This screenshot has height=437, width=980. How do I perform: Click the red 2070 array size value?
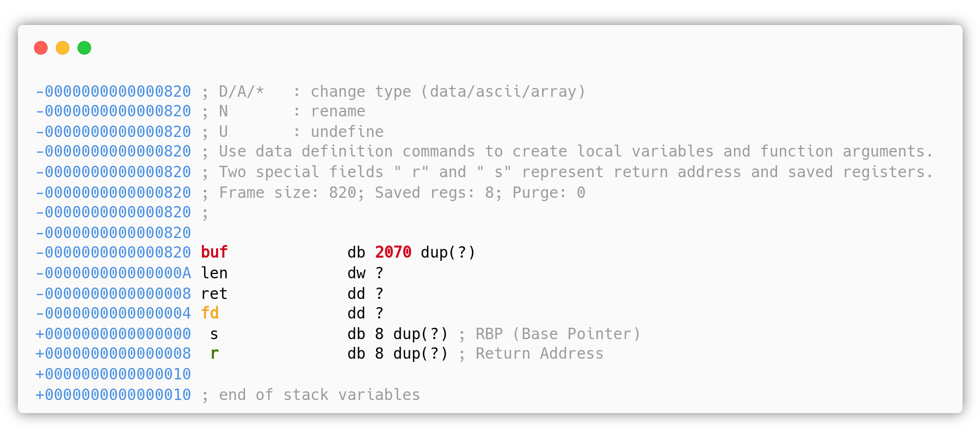[393, 252]
